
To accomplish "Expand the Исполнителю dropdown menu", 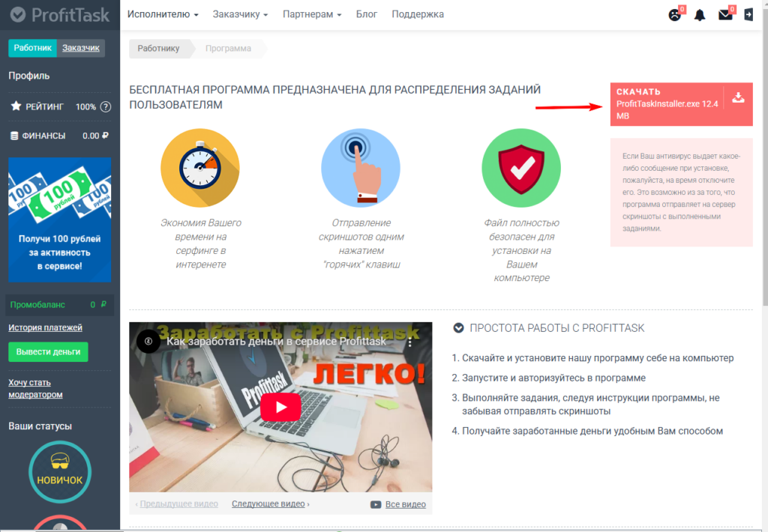I will coord(163,14).
